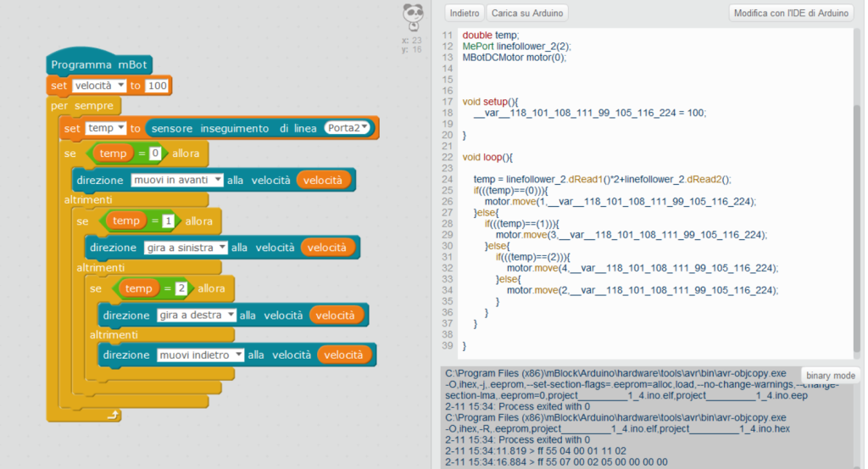This screenshot has width=868, height=469.
Task: Click velocità variable in 'muovi indietro' block
Action: click(x=343, y=355)
